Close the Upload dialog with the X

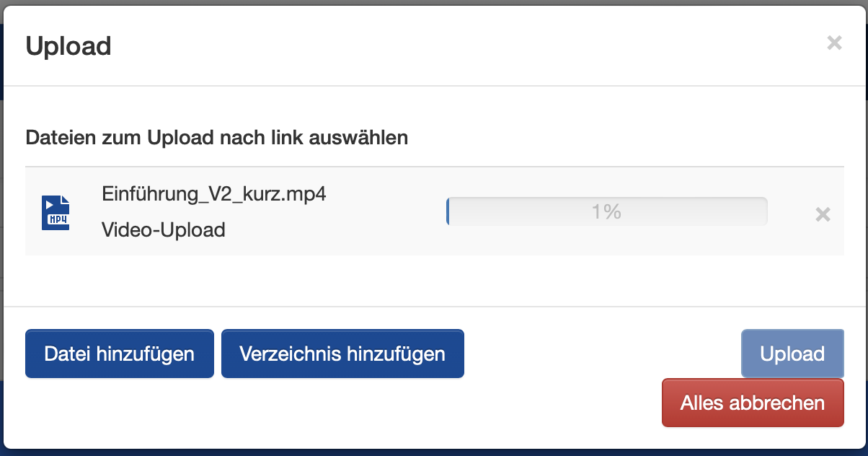click(x=834, y=43)
